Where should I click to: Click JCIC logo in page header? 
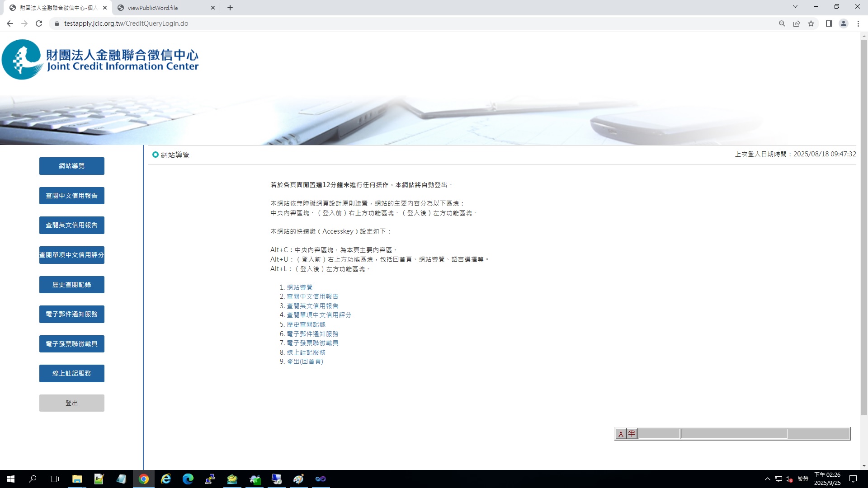[x=100, y=60]
